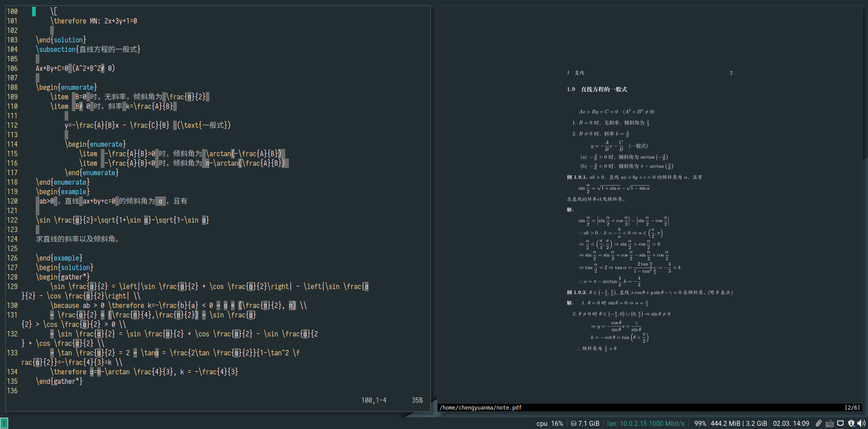Click the y=-\frac{A}{B}x line 112
This screenshot has width=868, height=429.
[x=147, y=125]
